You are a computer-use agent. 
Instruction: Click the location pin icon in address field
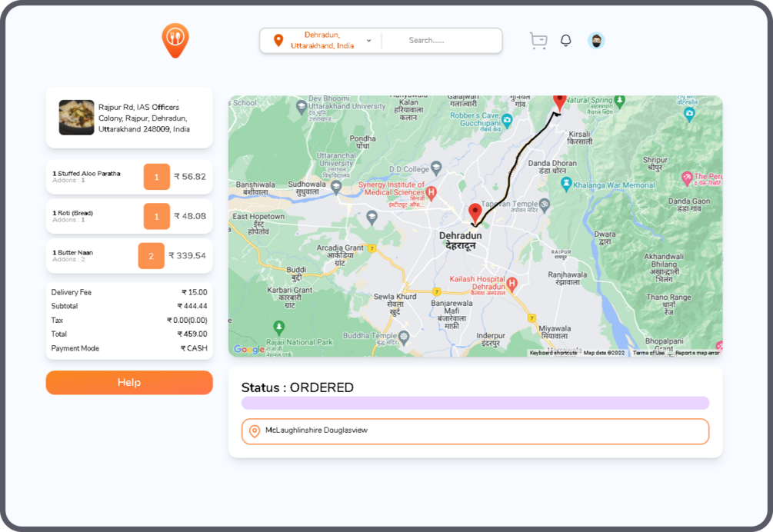coord(255,431)
